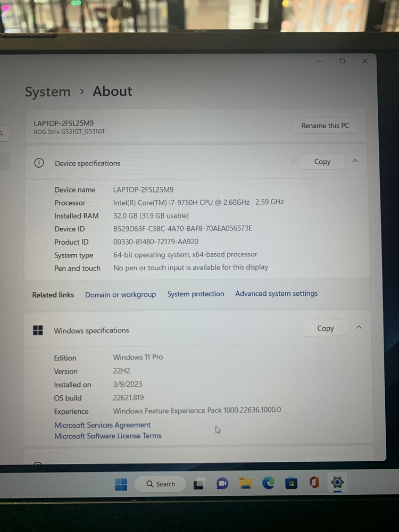Open Task View from the taskbar
This screenshot has width=399, height=532.
point(198,484)
